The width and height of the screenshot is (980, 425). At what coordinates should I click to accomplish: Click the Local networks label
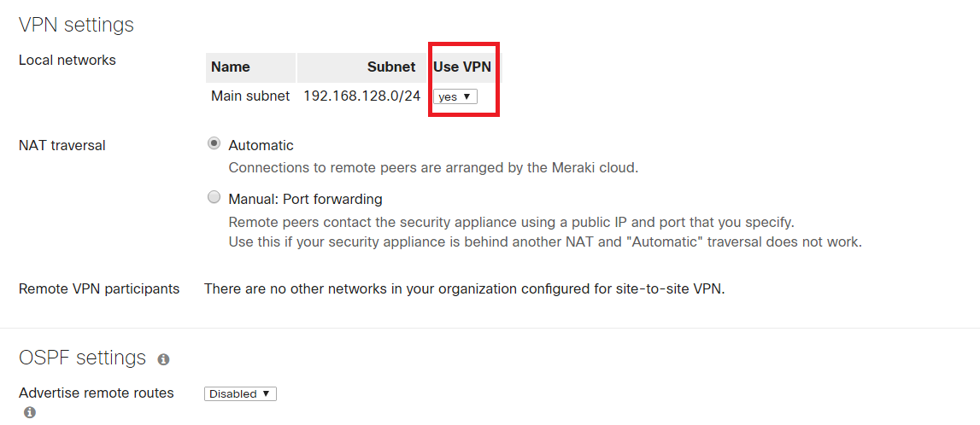click(67, 60)
